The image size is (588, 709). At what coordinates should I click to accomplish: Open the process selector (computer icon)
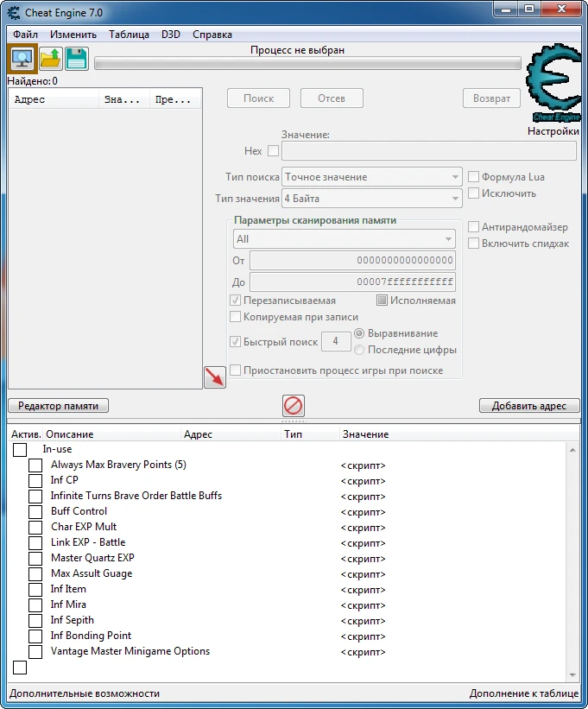click(22, 59)
